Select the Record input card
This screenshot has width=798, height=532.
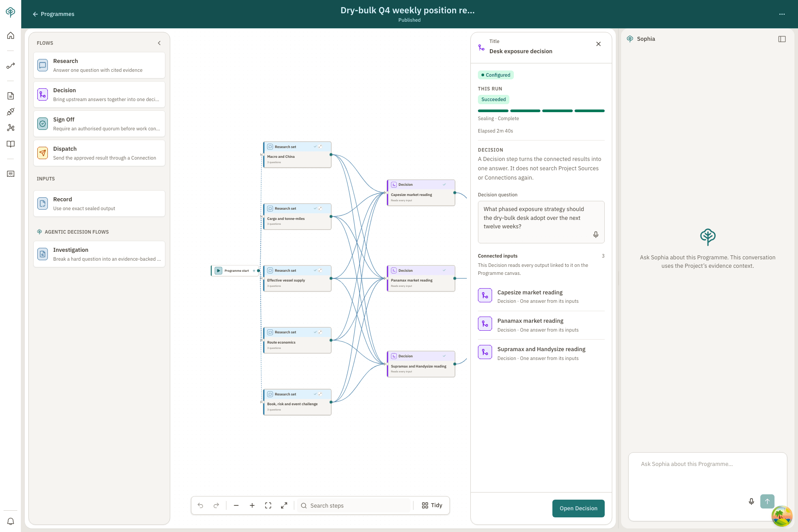pyautogui.click(x=99, y=203)
